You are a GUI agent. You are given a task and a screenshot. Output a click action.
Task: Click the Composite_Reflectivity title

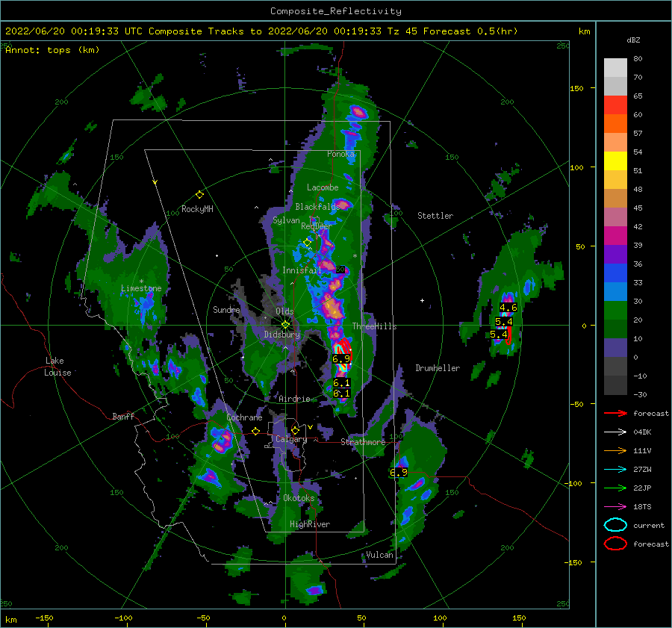tap(335, 11)
